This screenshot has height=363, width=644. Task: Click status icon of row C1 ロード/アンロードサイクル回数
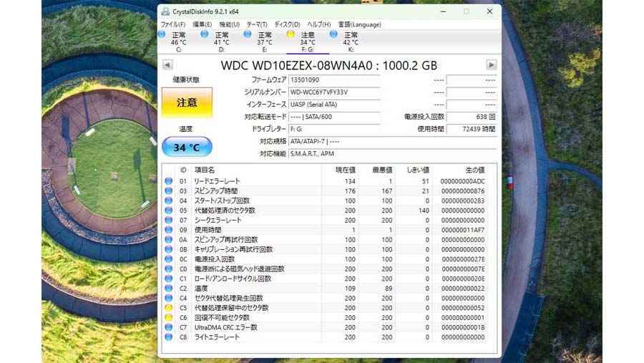pyautogui.click(x=168, y=279)
